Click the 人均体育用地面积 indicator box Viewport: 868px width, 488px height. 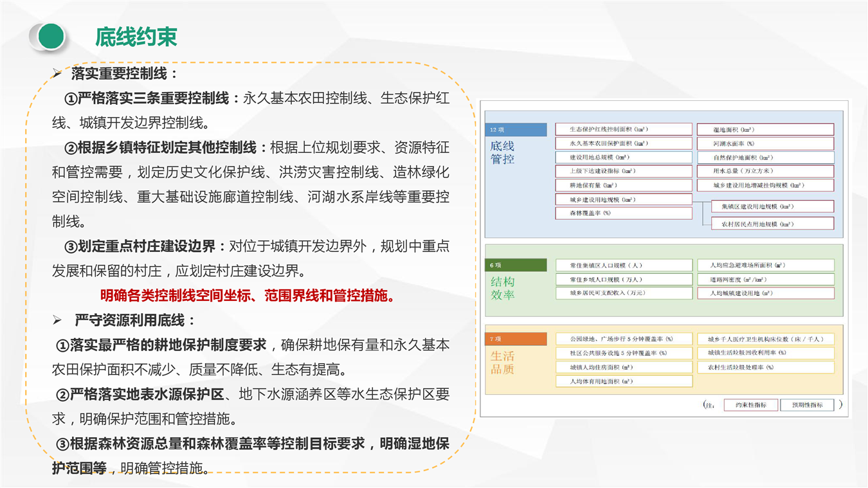coord(623,381)
